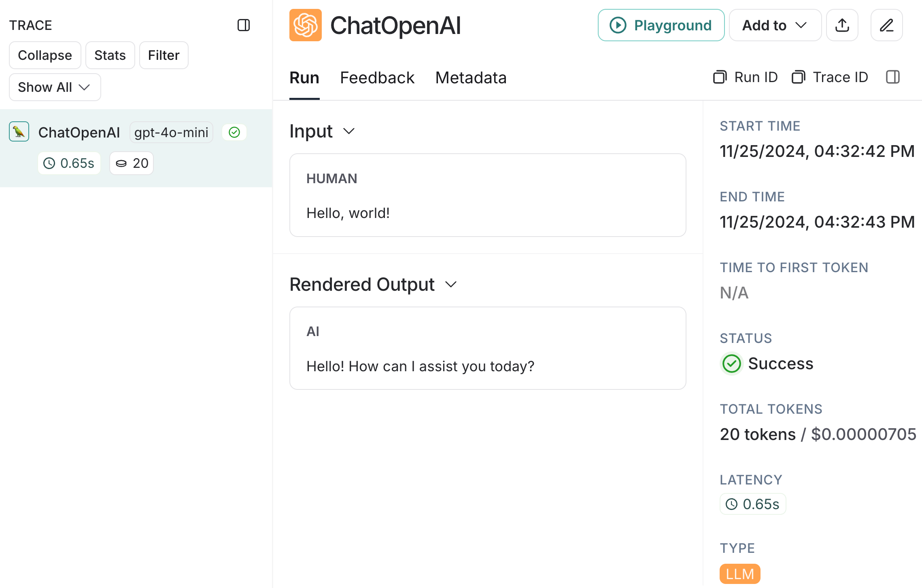
Task: Collapse the Input section chevron
Action: pos(348,131)
